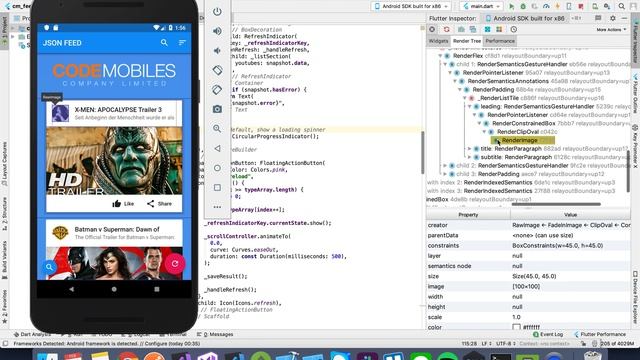The width and height of the screenshot is (640, 360).
Task: Tap the phone's recents navigation button
Action: click(157, 289)
